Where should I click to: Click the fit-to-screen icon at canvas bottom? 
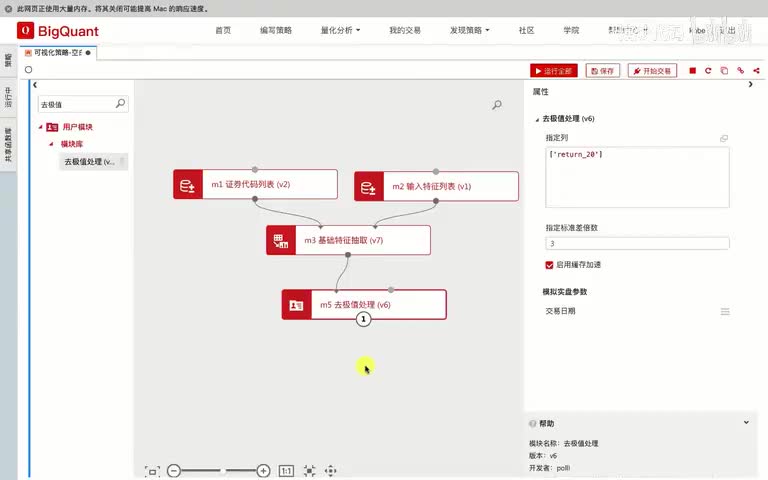pyautogui.click(x=152, y=471)
